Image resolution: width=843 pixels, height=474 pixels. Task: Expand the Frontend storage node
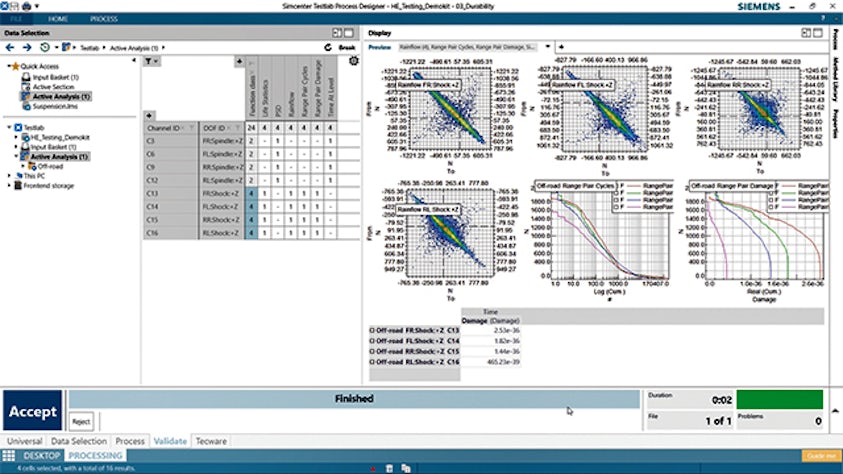(x=9, y=185)
